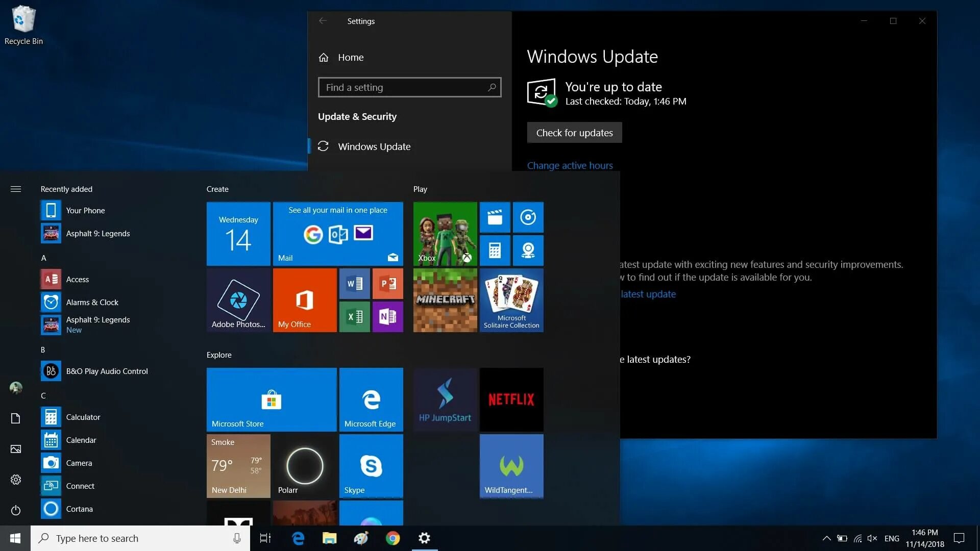Launch Minecraft from the Play group

click(x=445, y=300)
